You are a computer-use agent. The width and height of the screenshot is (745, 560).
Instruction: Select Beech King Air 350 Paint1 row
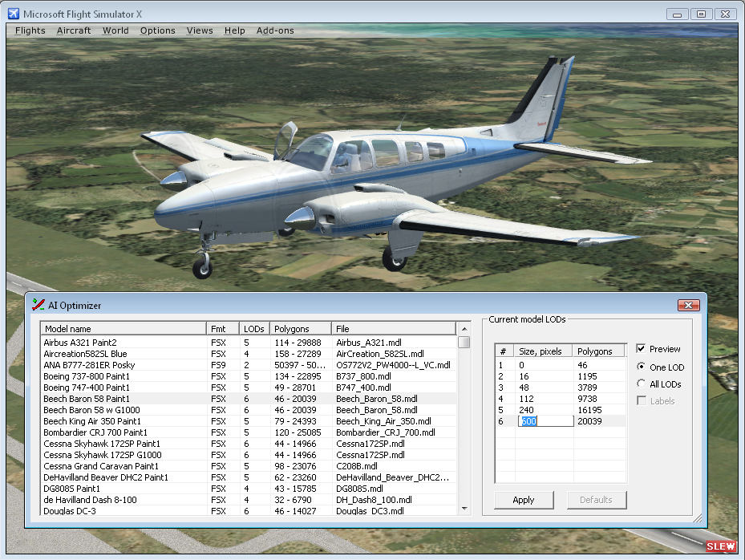249,421
